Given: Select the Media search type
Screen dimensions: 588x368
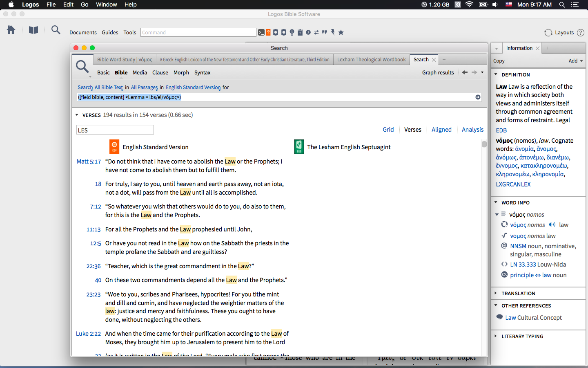Looking at the screenshot, I should [x=140, y=72].
